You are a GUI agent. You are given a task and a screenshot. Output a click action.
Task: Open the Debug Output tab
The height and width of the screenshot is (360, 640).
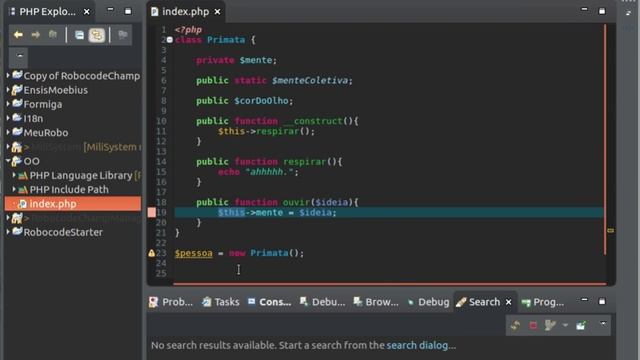click(x=322, y=302)
